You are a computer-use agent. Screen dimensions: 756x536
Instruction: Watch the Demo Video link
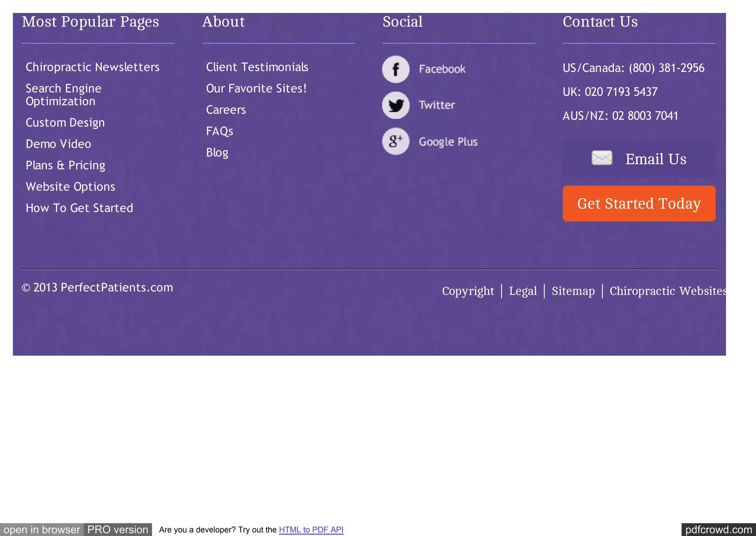coord(58,144)
